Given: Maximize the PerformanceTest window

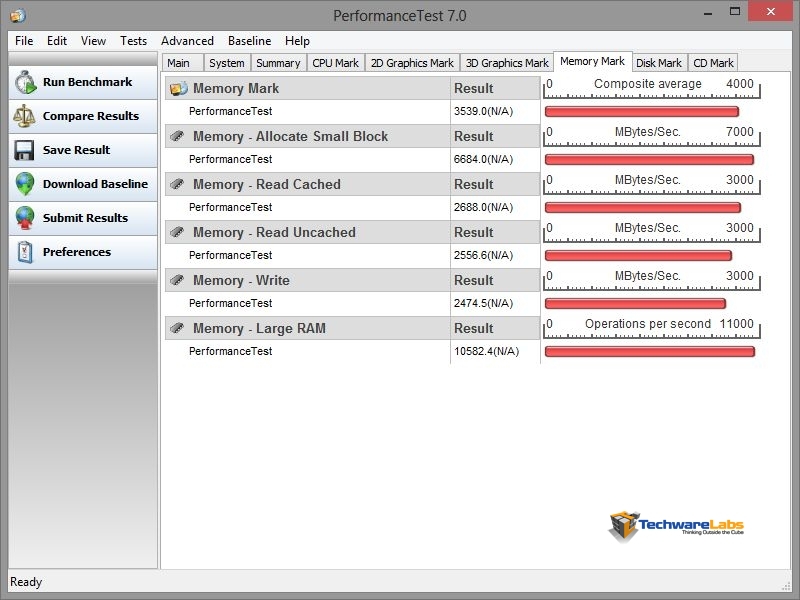Looking at the screenshot, I should coord(735,12).
